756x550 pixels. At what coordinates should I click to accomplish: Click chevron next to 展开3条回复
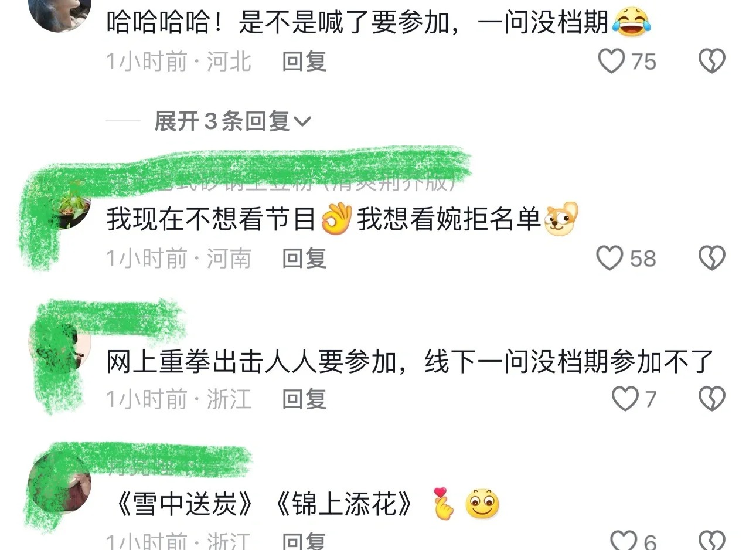(x=302, y=122)
